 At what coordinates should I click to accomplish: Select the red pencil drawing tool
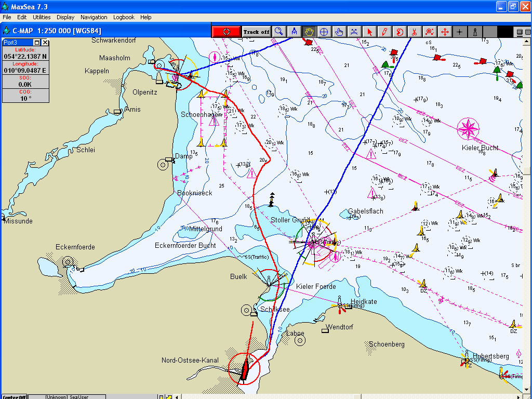384,32
